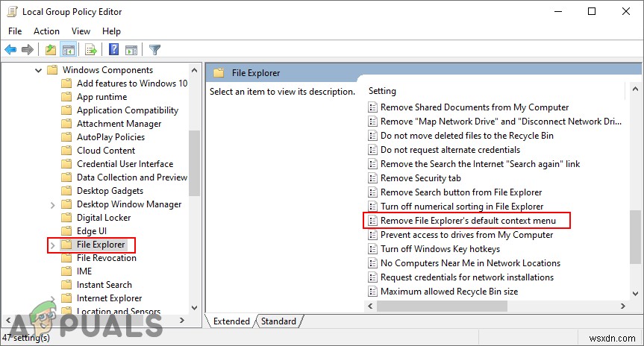This screenshot has height=346, width=644.
Task: Select AutoPlay Policies in the tree
Action: click(x=110, y=137)
